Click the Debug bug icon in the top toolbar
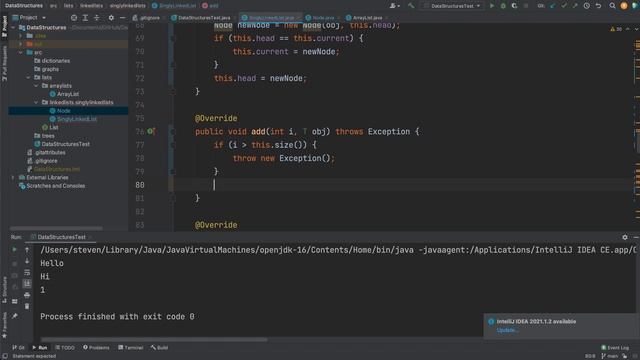 (x=503, y=6)
